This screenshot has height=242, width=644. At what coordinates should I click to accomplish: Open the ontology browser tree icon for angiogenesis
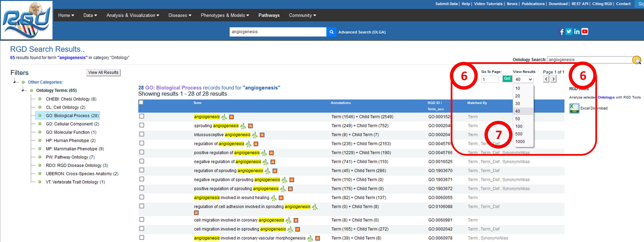[224, 117]
